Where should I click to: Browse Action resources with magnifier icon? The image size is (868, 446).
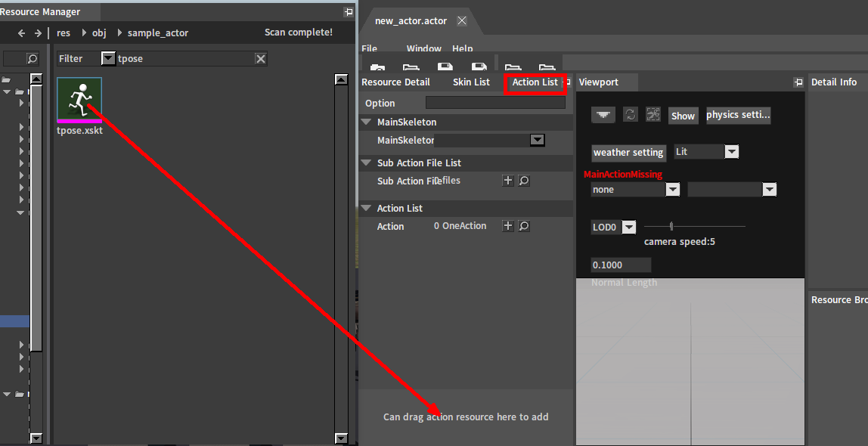click(x=523, y=226)
